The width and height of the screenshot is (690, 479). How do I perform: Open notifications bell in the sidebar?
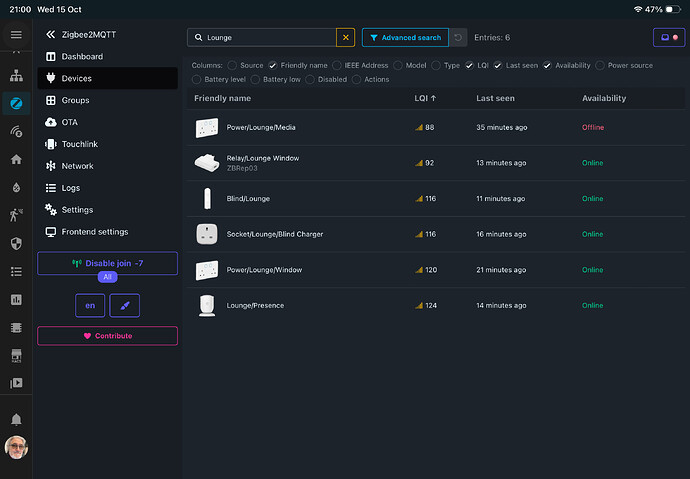(16, 418)
